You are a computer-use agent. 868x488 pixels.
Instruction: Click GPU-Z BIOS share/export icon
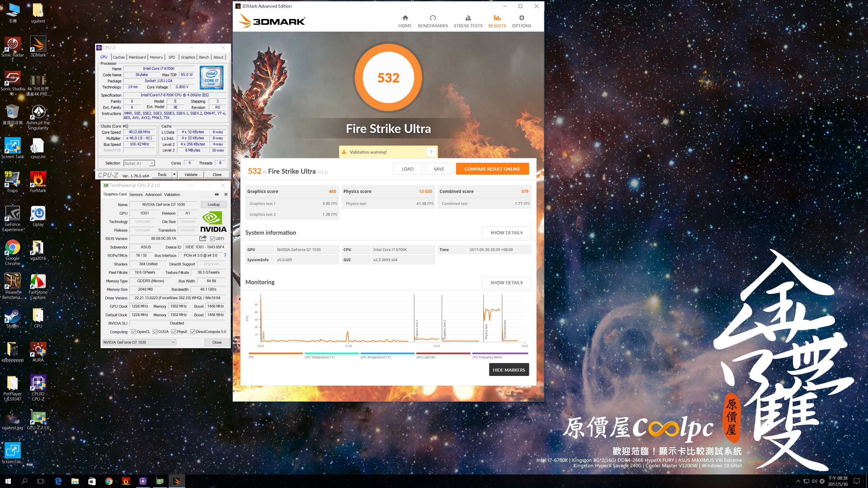point(203,238)
